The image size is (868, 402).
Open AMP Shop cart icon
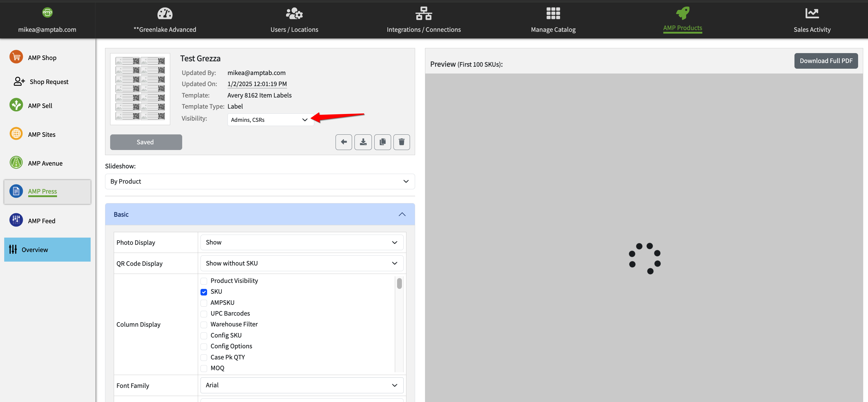coord(16,57)
